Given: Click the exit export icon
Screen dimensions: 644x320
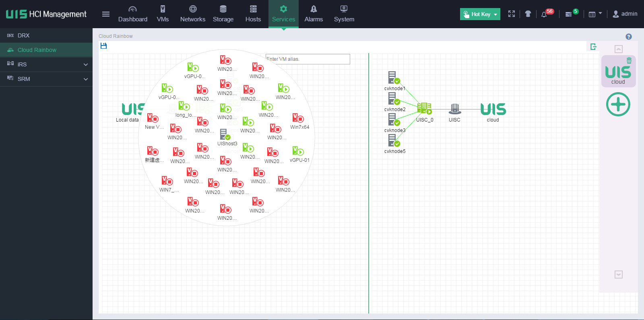Looking at the screenshot, I should [x=593, y=47].
